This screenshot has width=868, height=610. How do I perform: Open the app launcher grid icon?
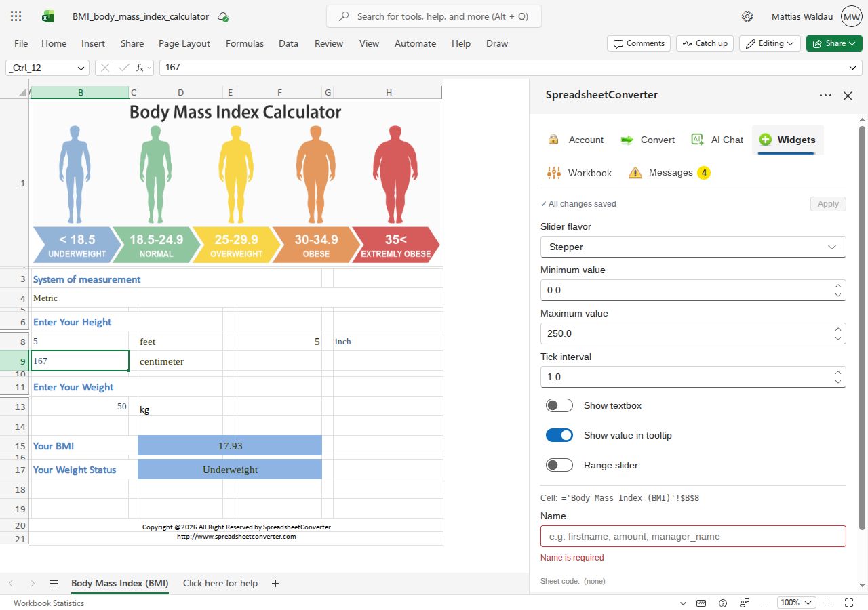[16, 16]
